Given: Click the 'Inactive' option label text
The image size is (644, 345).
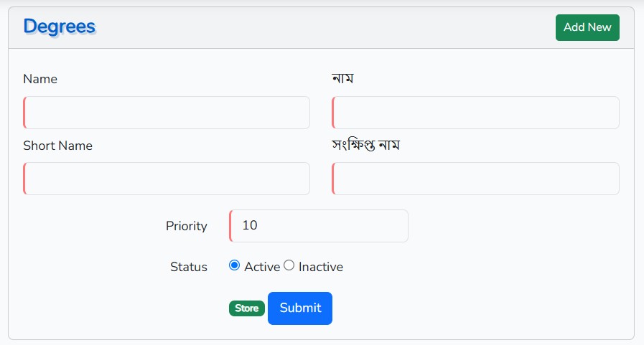Looking at the screenshot, I should [x=321, y=267].
